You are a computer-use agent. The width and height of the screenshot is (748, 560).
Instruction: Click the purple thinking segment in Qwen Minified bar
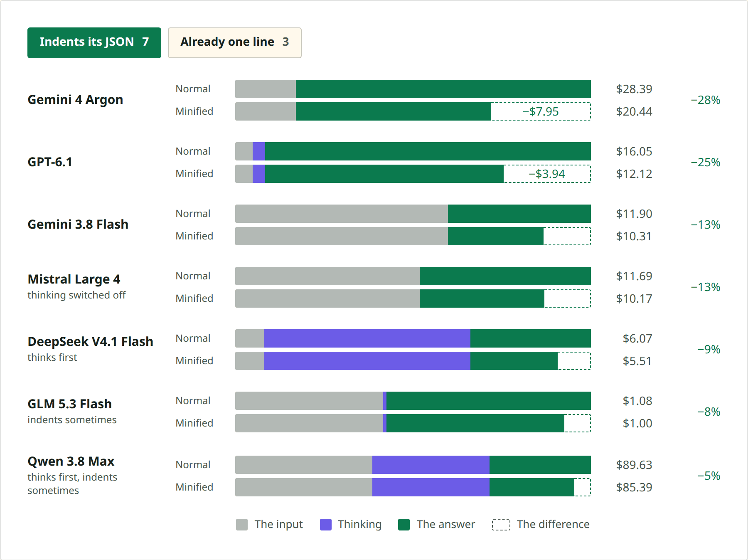point(431,487)
